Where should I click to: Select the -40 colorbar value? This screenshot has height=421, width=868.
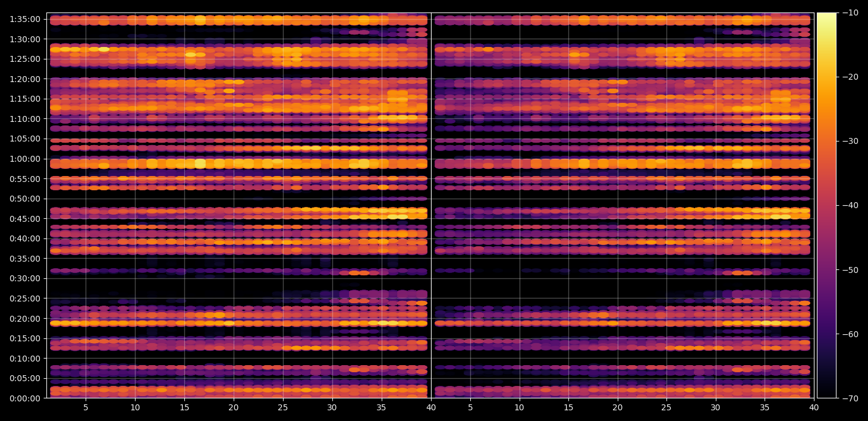850,205
